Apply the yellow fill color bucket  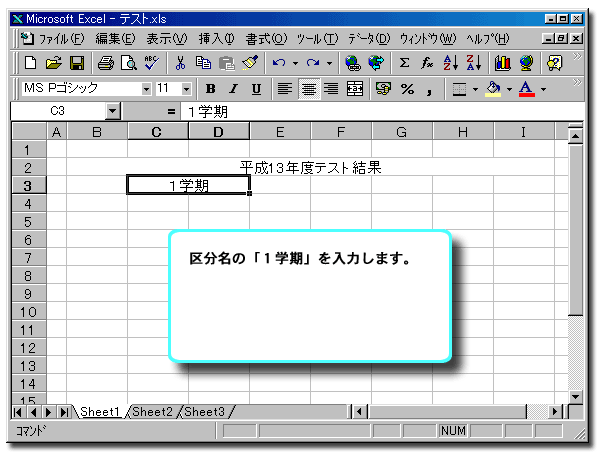pyautogui.click(x=494, y=89)
